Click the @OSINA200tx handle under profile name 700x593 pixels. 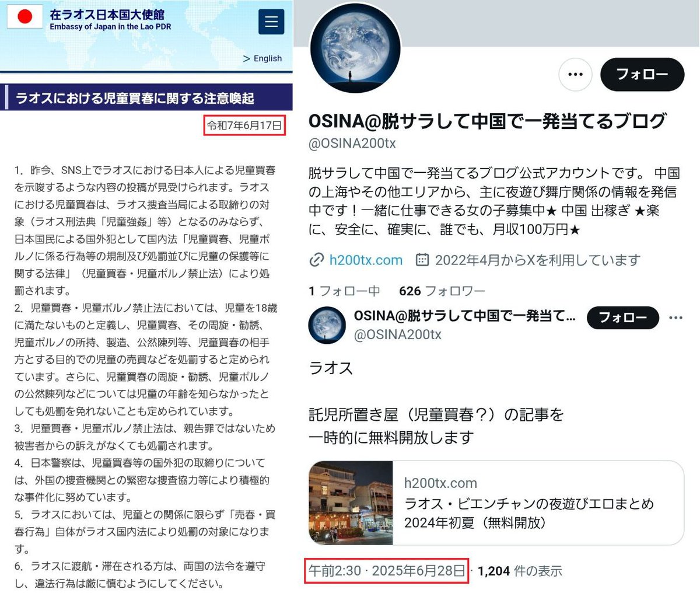[352, 144]
